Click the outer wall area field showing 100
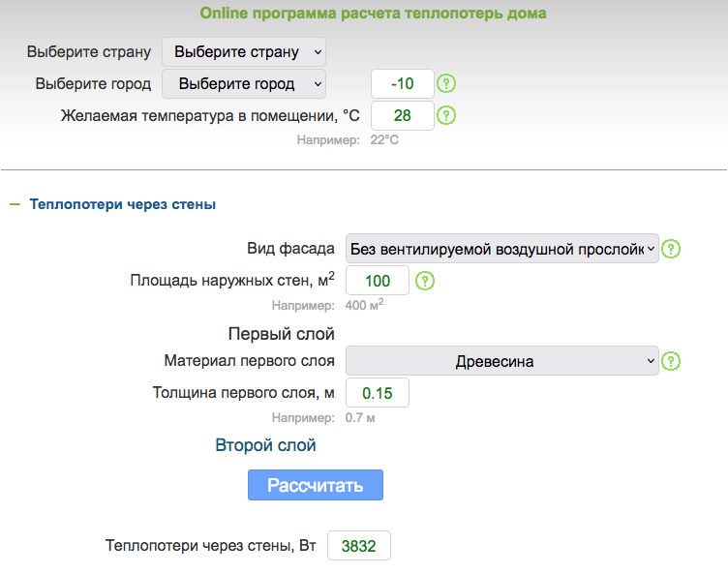 point(378,281)
